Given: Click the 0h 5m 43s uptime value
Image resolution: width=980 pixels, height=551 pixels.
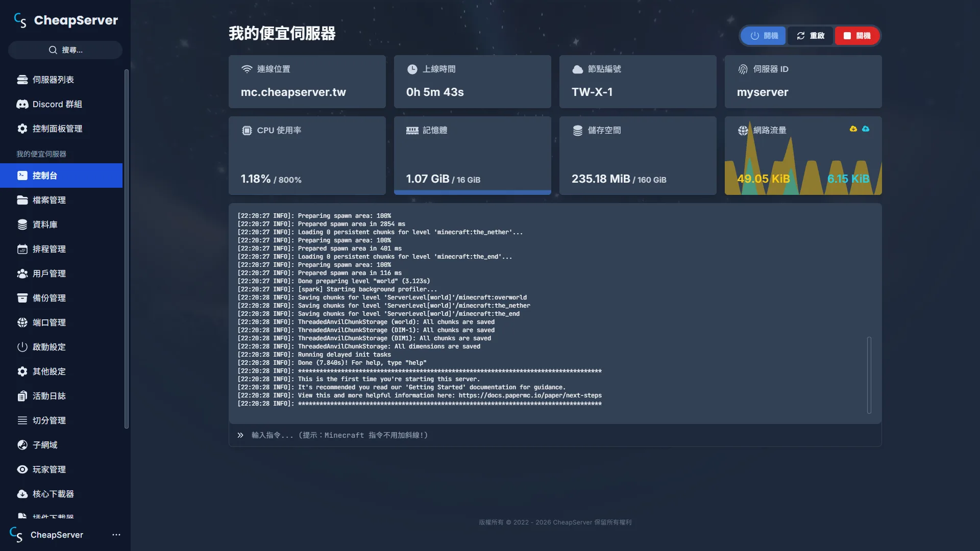Looking at the screenshot, I should click(x=435, y=92).
